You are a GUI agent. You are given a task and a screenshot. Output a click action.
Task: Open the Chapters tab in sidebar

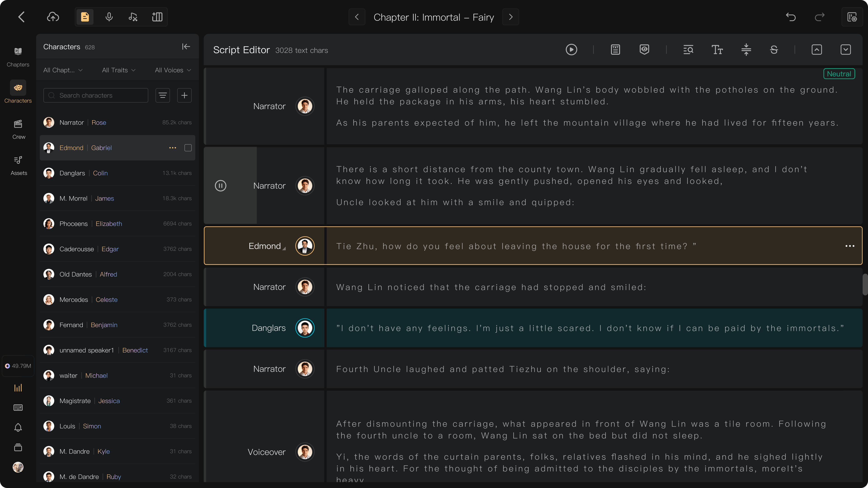(x=18, y=56)
